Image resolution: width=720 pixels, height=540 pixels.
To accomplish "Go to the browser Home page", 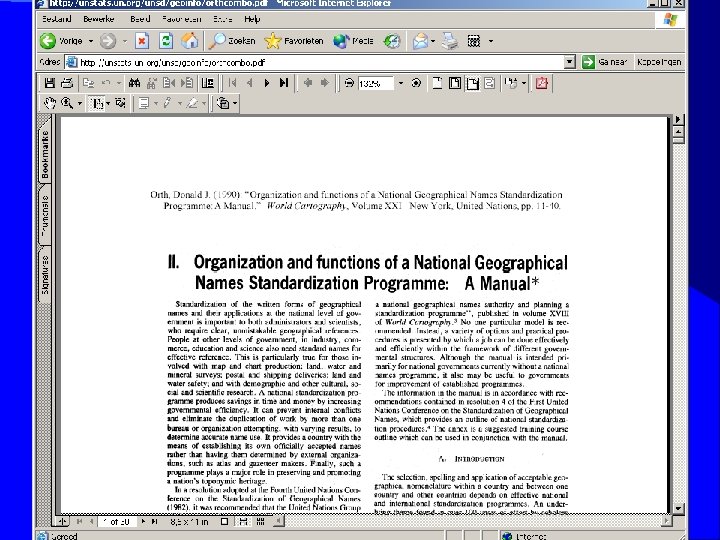I will (x=189, y=41).
